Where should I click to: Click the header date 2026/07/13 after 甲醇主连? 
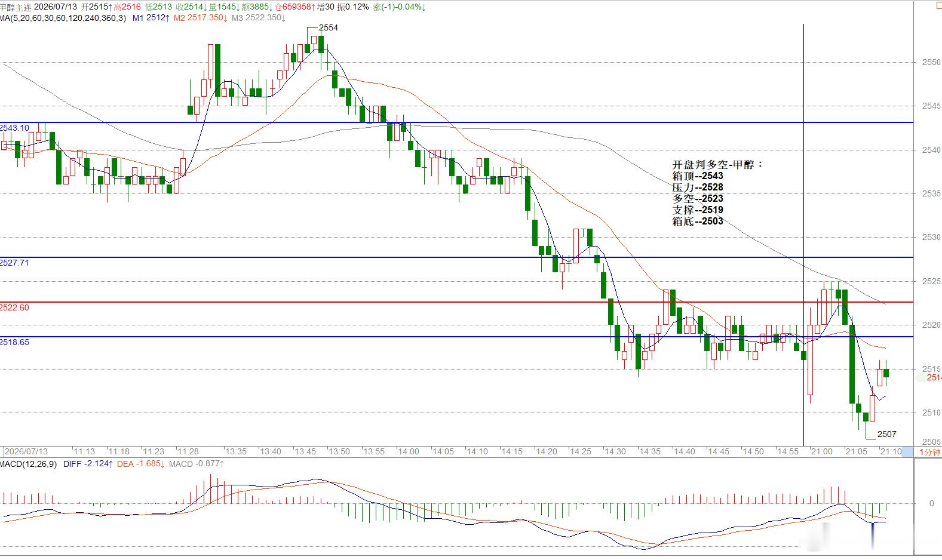56,7
